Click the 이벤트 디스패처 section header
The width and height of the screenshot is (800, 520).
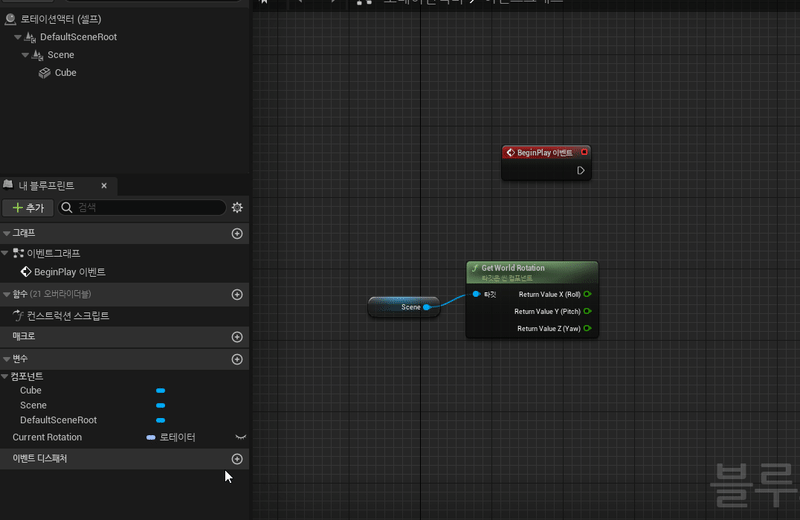point(124,459)
